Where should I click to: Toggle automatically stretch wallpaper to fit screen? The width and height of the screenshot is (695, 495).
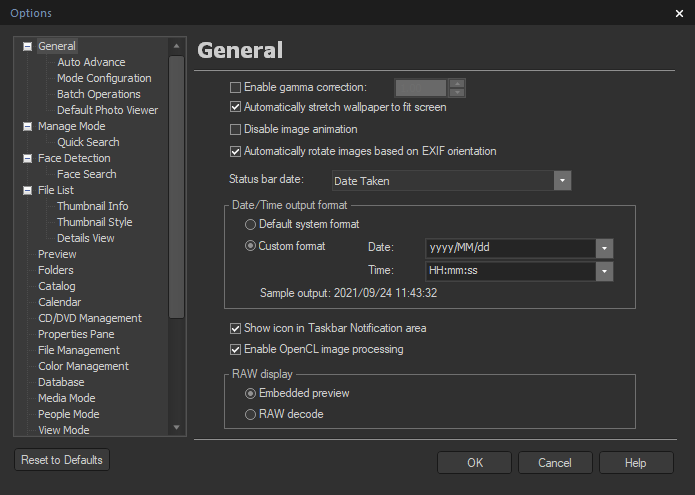click(x=235, y=107)
